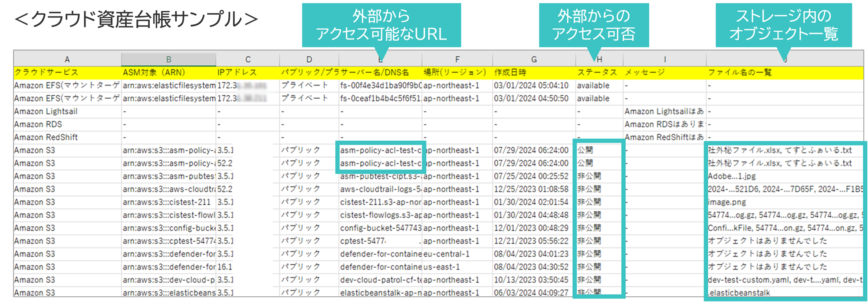The image size is (868, 302).
Task: Click the 作成日時 header cell
Action: tap(534, 73)
